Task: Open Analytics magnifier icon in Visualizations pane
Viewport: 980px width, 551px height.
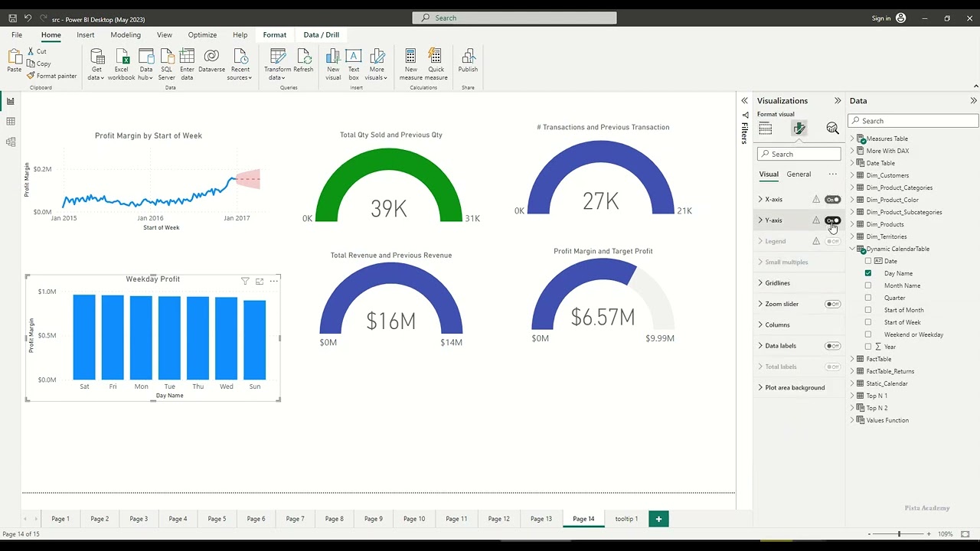Action: coord(832,129)
